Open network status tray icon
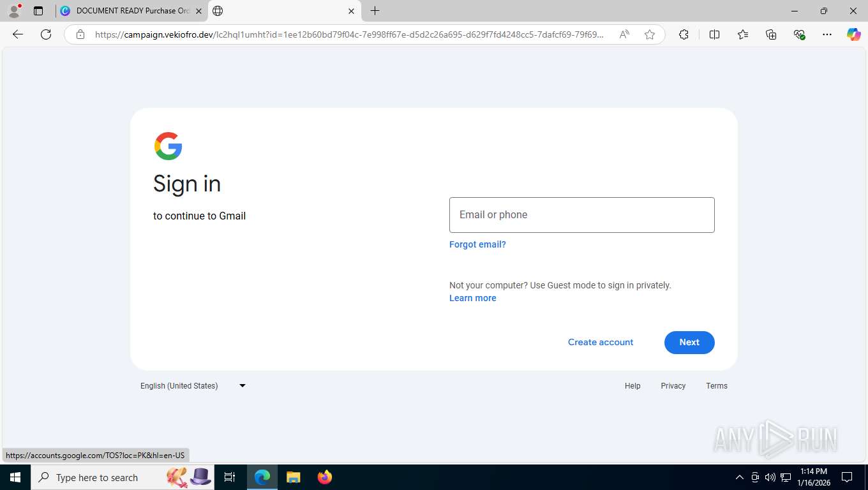Viewport: 868px width, 490px height. [x=786, y=477]
